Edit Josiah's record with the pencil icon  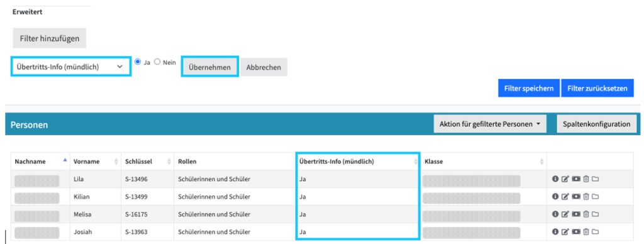[x=565, y=231]
